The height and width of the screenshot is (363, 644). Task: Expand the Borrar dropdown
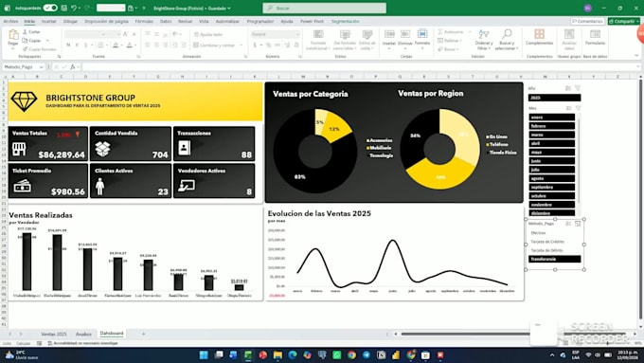click(x=458, y=49)
